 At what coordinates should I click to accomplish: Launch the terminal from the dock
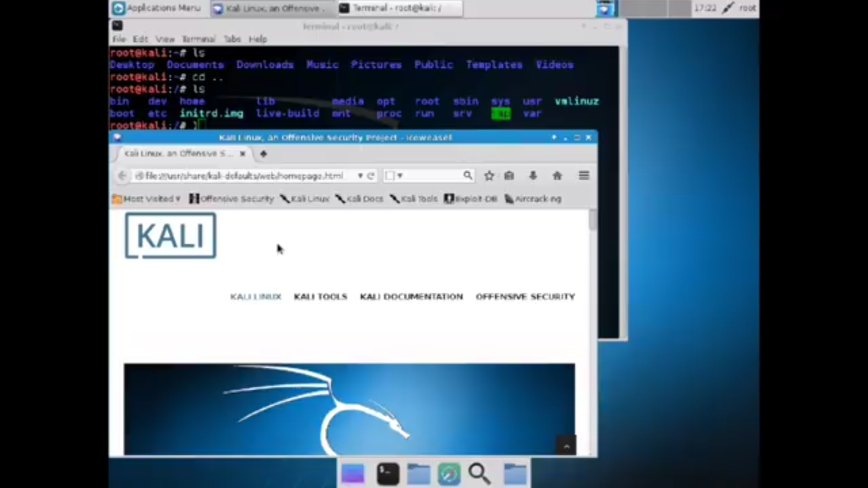[x=387, y=472]
